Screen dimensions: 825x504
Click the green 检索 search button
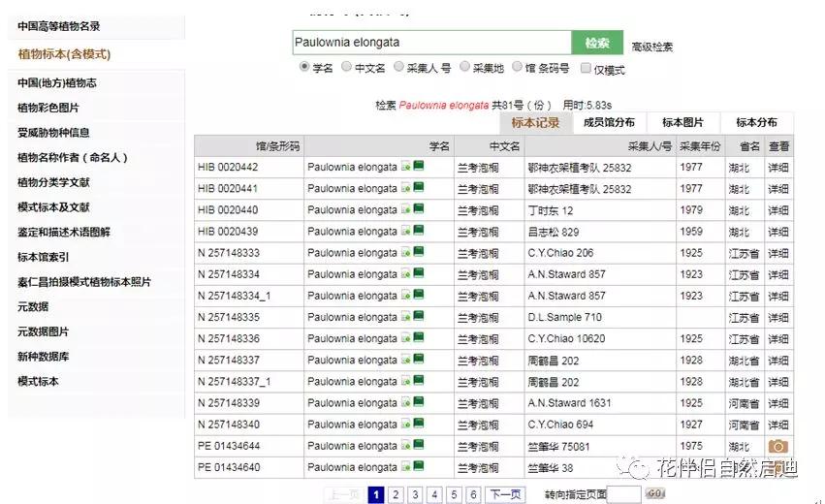(x=597, y=43)
